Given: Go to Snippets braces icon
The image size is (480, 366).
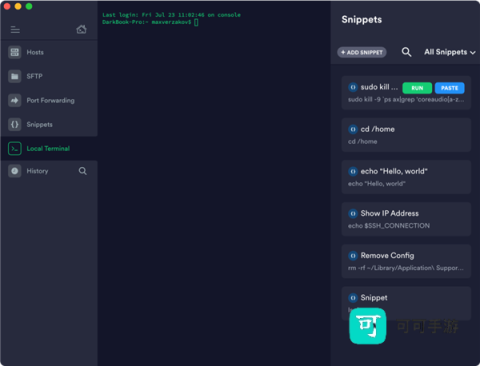Looking at the screenshot, I should 15,124.
